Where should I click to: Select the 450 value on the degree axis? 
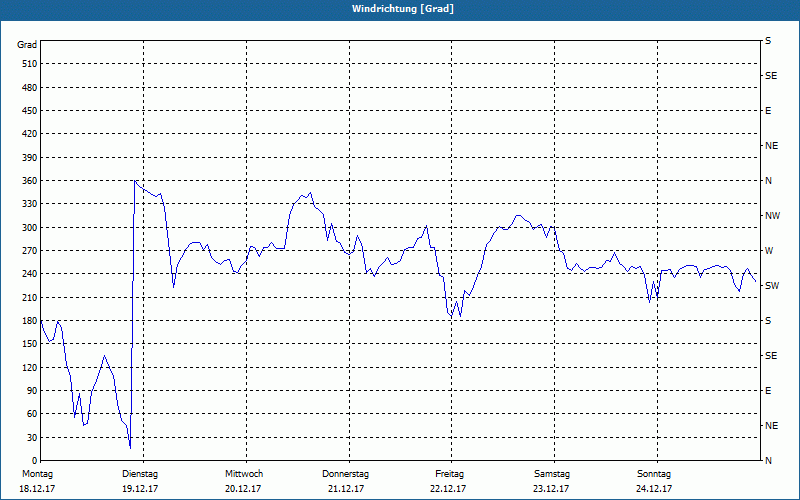pos(30,111)
